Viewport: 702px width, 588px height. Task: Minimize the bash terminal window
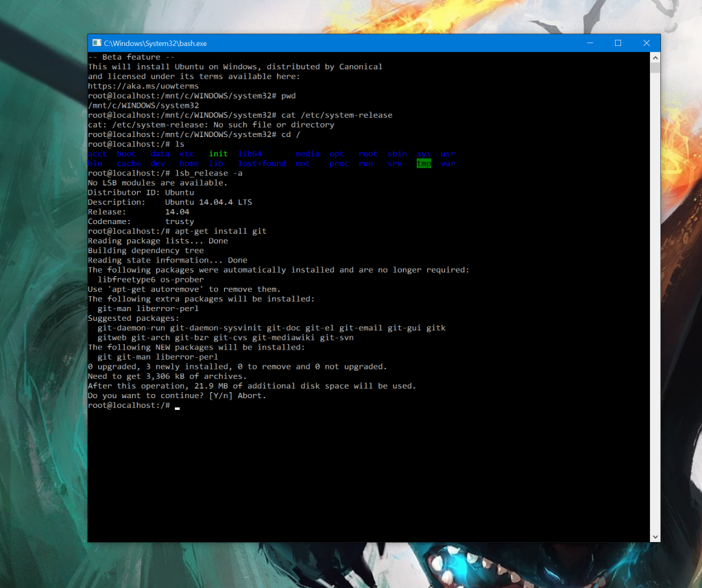(x=590, y=42)
